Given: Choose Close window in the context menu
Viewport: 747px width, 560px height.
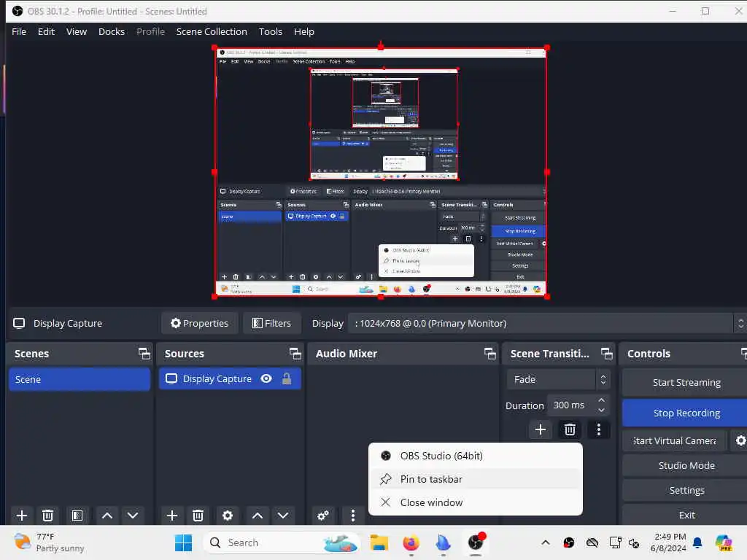Looking at the screenshot, I should [x=476, y=502].
